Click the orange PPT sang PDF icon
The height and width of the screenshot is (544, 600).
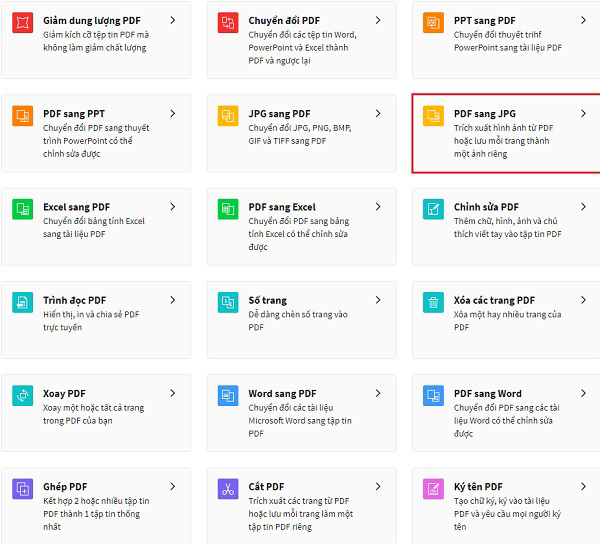433,23
